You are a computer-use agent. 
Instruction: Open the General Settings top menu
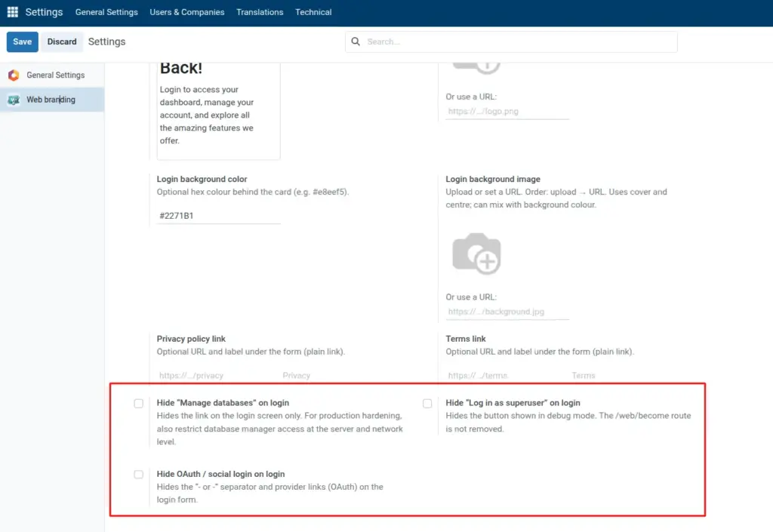click(x=106, y=12)
